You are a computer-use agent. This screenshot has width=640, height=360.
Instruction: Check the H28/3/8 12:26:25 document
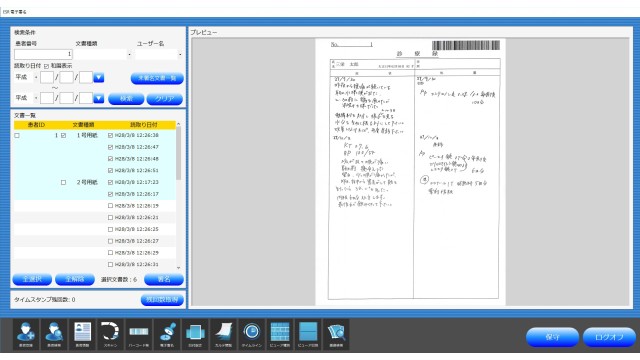110,229
